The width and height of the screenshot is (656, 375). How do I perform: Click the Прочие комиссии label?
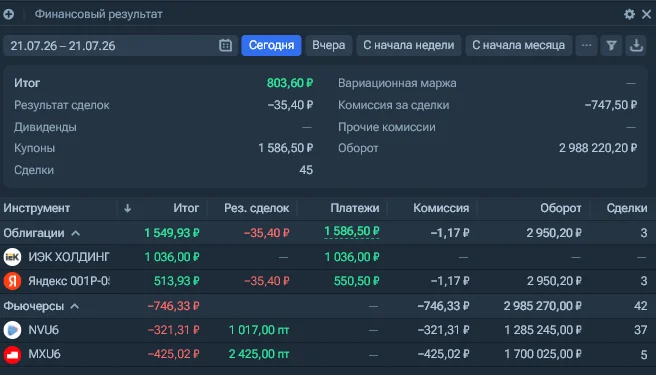387,127
